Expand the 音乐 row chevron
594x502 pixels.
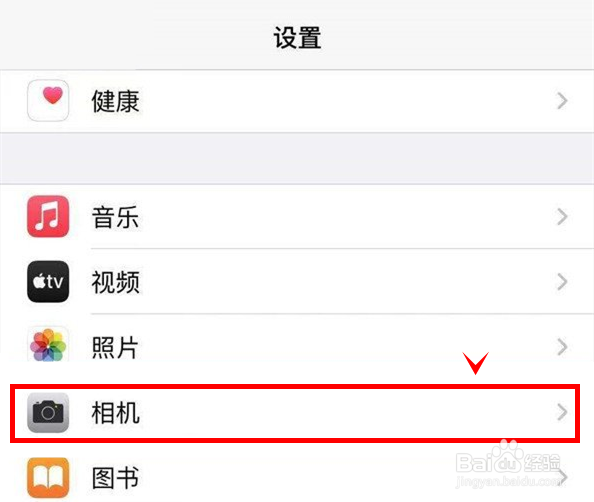point(563,216)
